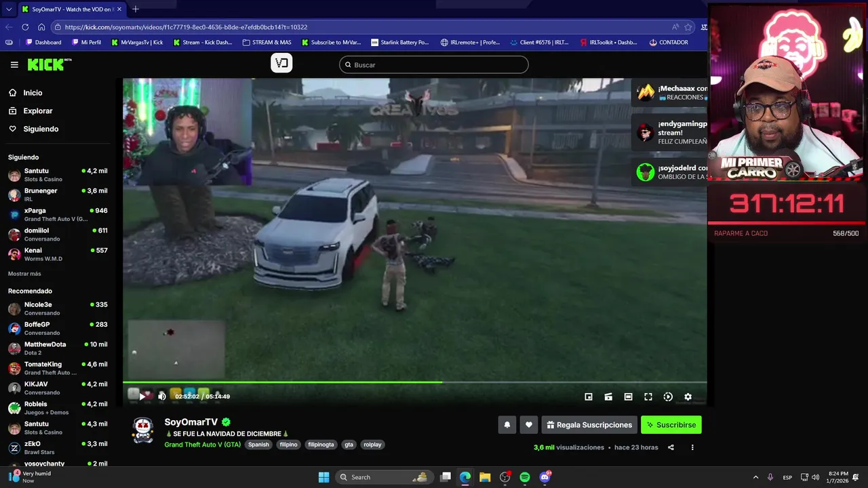Image resolution: width=868 pixels, height=488 pixels.
Task: Click Regala Suscripciones button
Action: (589, 425)
